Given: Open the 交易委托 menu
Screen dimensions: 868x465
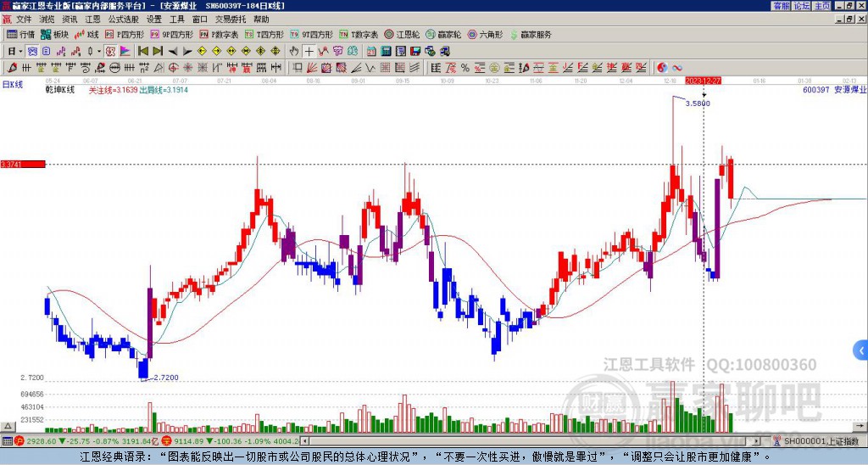Looking at the screenshot, I should pyautogui.click(x=231, y=20).
